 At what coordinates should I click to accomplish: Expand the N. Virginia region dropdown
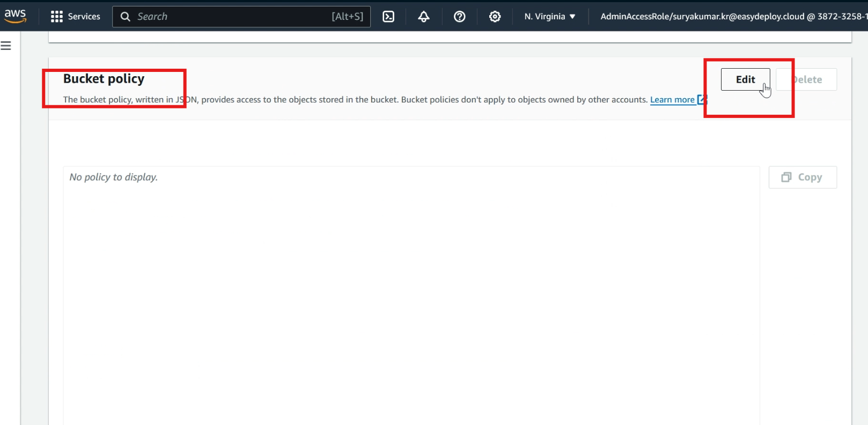tap(550, 17)
